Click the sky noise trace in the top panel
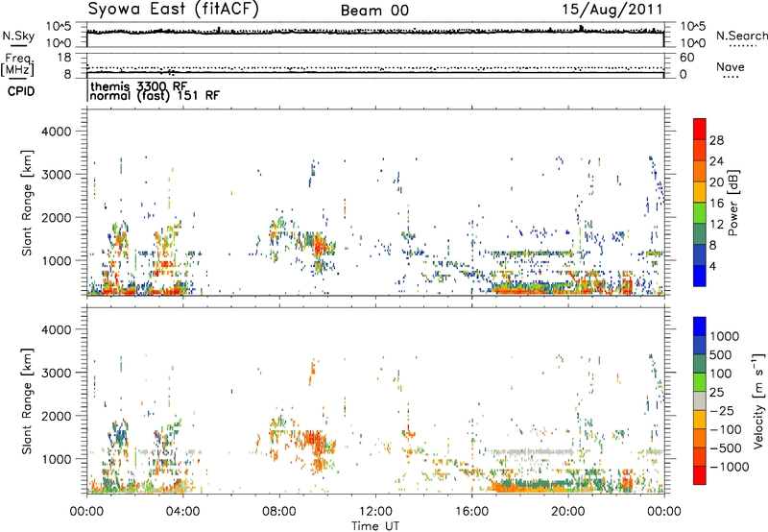The width and height of the screenshot is (768, 532). (x=375, y=32)
